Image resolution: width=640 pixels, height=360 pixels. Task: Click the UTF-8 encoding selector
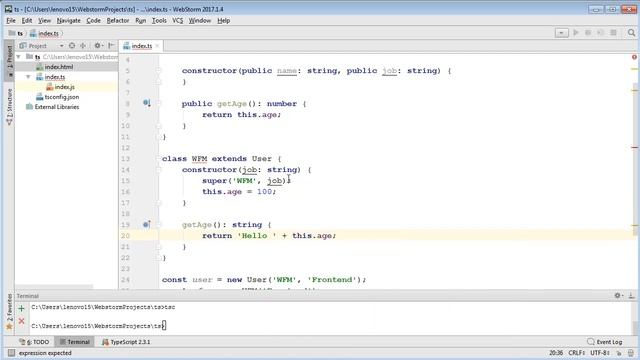[x=601, y=353]
